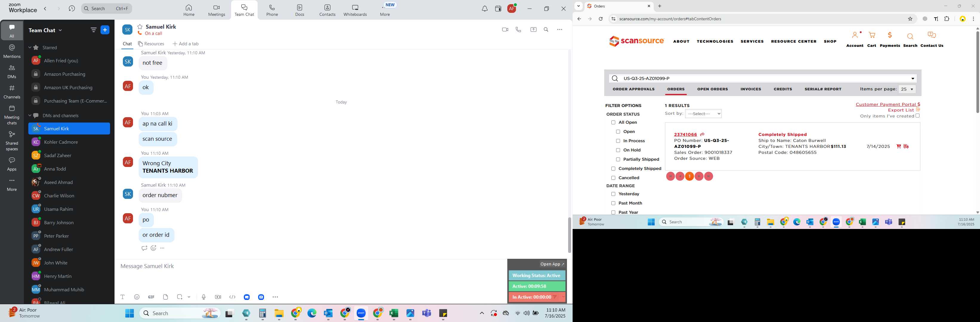
Task: Show hidden icons in the system tray
Action: point(482,313)
